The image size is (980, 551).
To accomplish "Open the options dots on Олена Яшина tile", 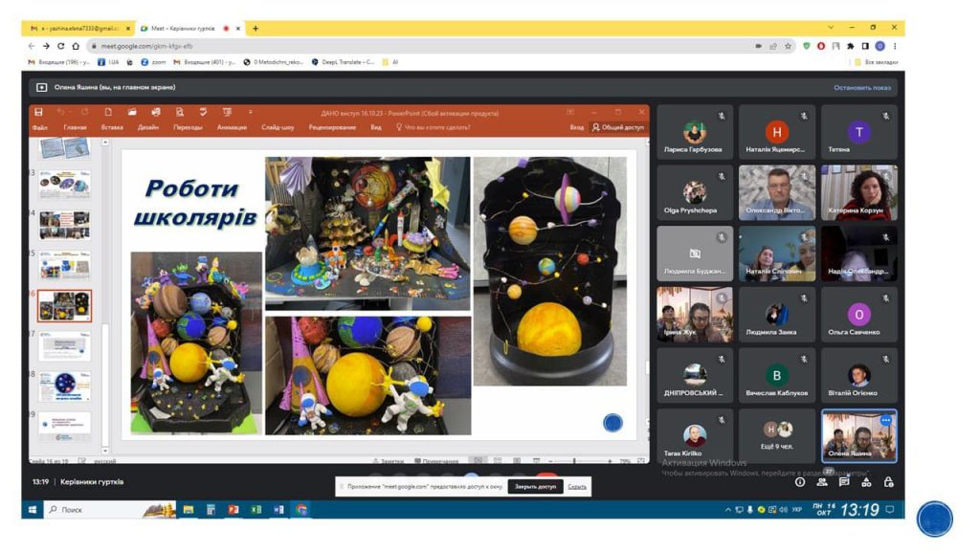I will tap(885, 421).
